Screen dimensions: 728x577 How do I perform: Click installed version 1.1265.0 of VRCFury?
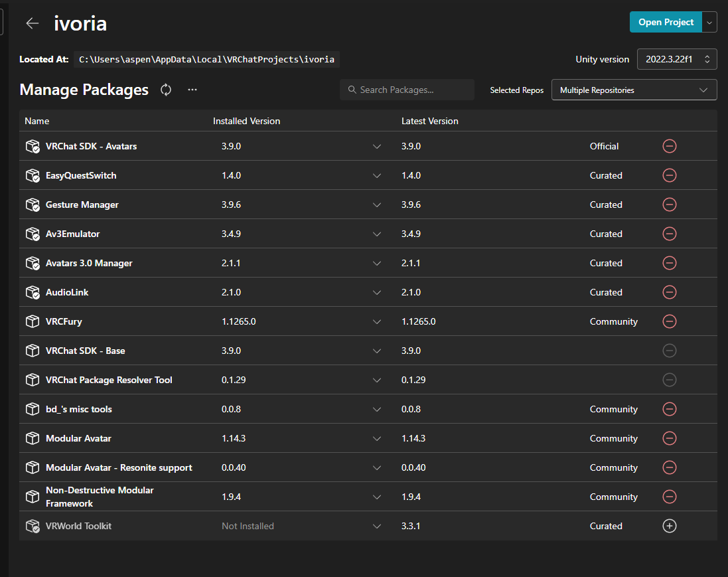239,321
